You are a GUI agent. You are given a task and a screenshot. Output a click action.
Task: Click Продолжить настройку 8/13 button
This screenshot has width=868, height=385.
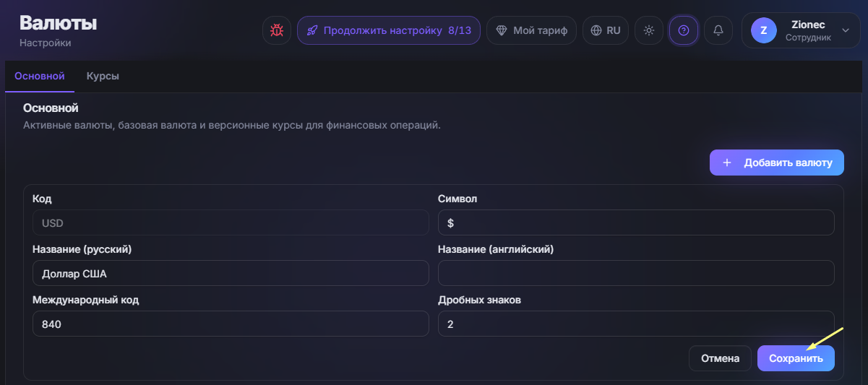[389, 30]
